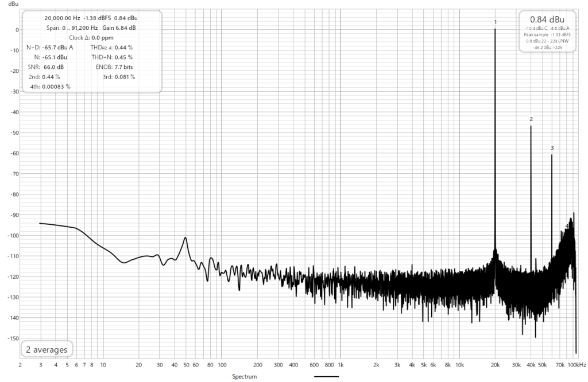Click the 2nd harmonic 0.44 % value
The image size is (588, 382).
pos(52,77)
